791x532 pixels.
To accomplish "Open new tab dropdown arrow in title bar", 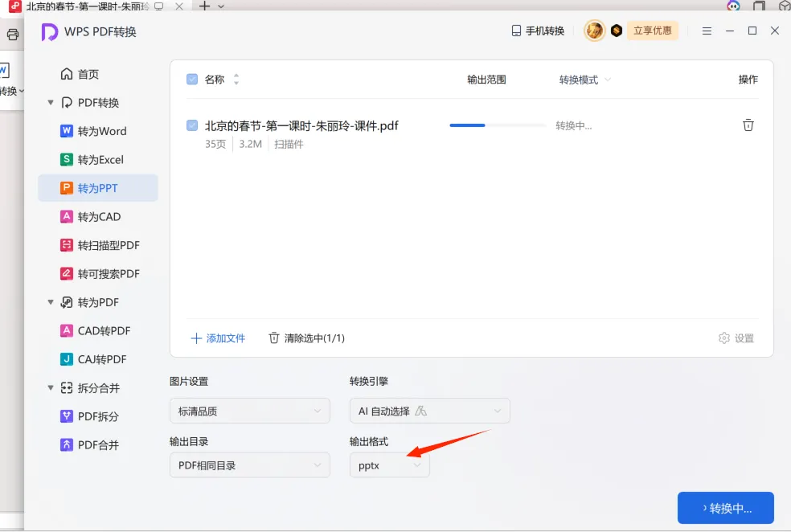I will point(221,6).
